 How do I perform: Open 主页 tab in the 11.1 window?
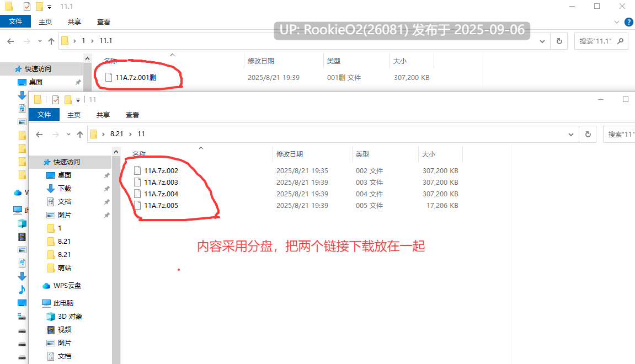pyautogui.click(x=45, y=22)
